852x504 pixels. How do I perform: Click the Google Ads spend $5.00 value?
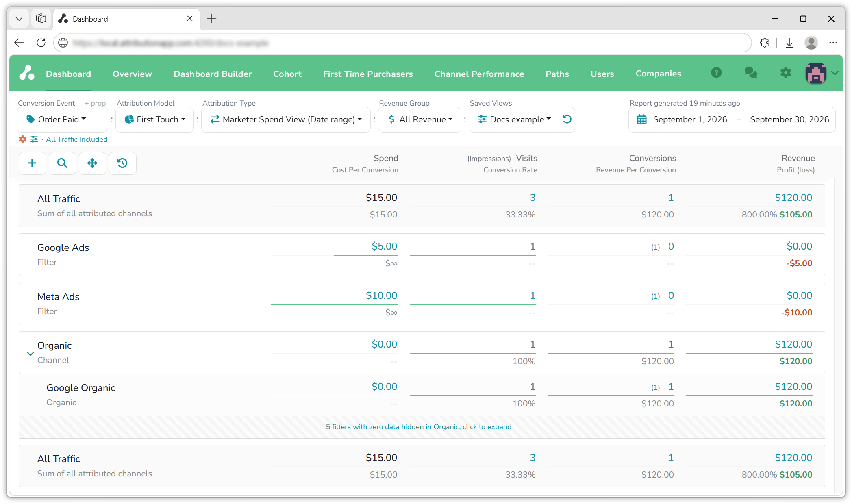click(x=384, y=246)
